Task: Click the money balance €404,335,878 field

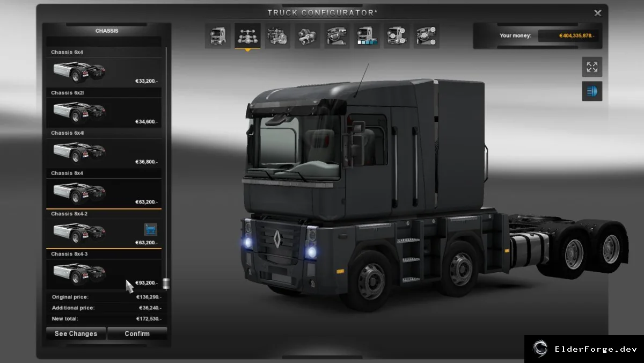Action: point(569,35)
